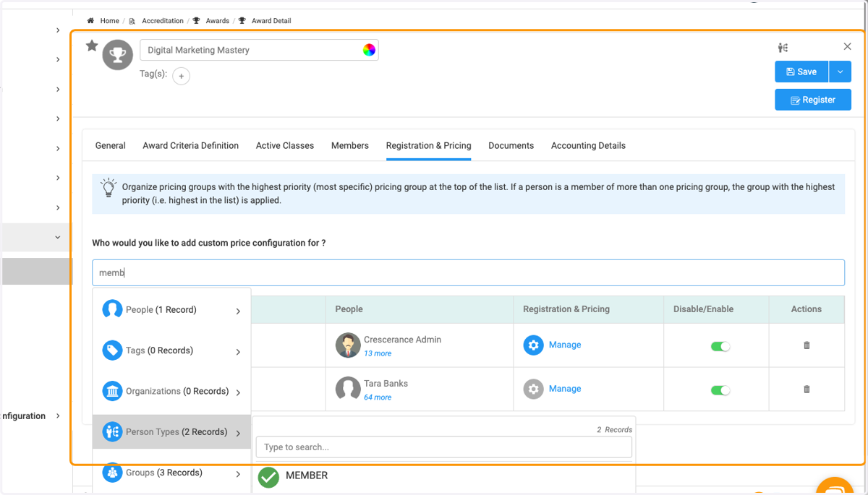
Task: Open the color wheel picker
Action: click(x=369, y=50)
